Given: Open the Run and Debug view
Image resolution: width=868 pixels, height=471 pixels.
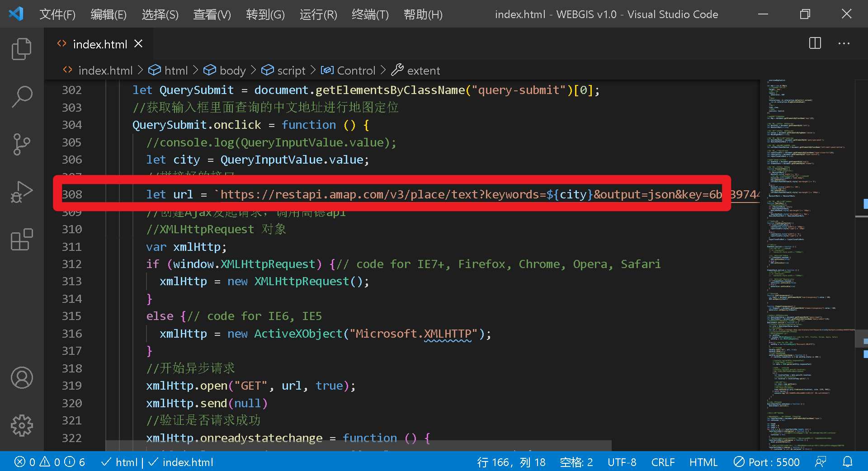Looking at the screenshot, I should click(x=22, y=192).
